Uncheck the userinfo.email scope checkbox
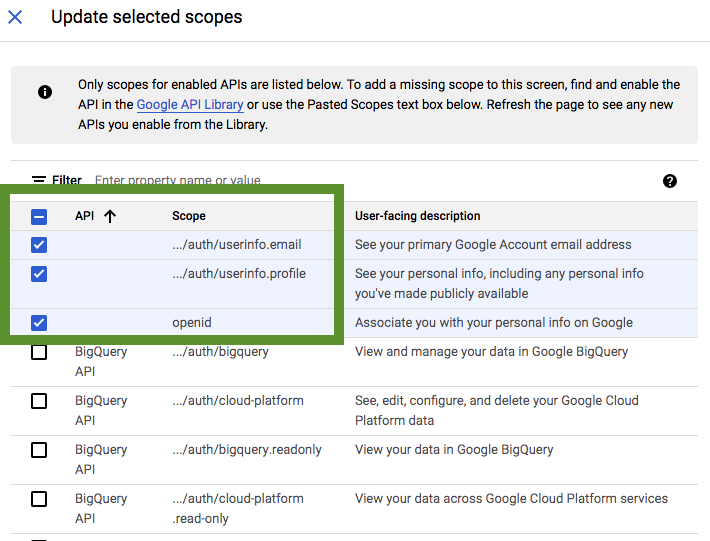 tap(39, 245)
